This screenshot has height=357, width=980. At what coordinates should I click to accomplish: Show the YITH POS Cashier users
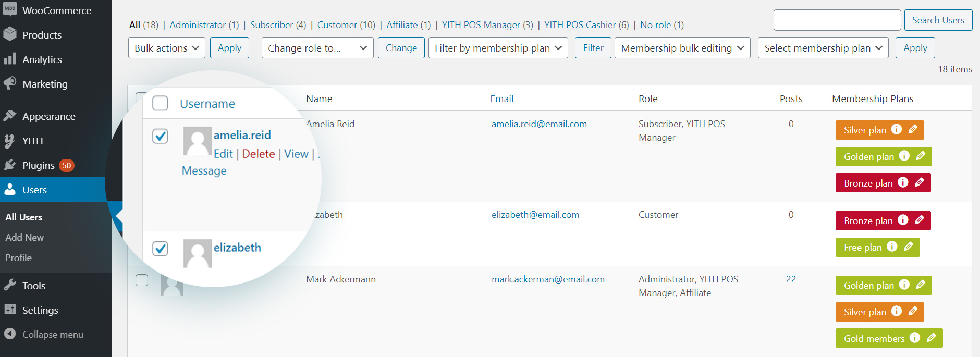[x=580, y=25]
